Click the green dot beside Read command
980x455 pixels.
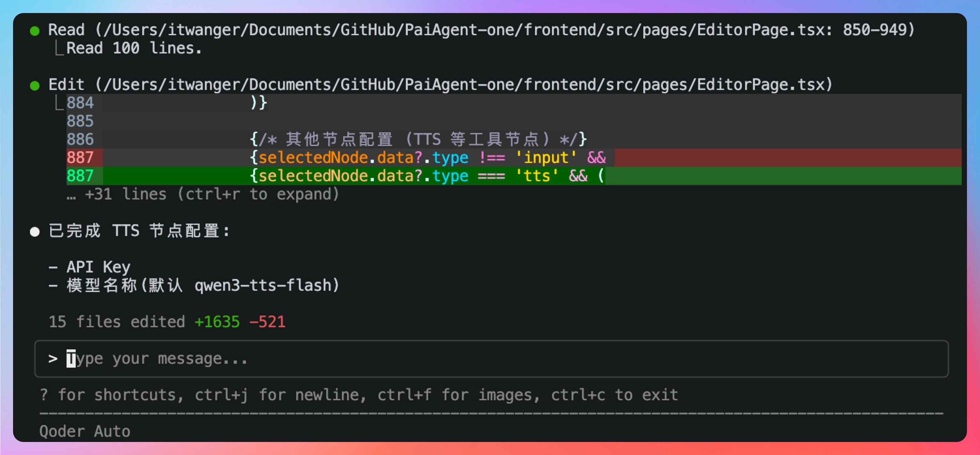click(x=35, y=31)
